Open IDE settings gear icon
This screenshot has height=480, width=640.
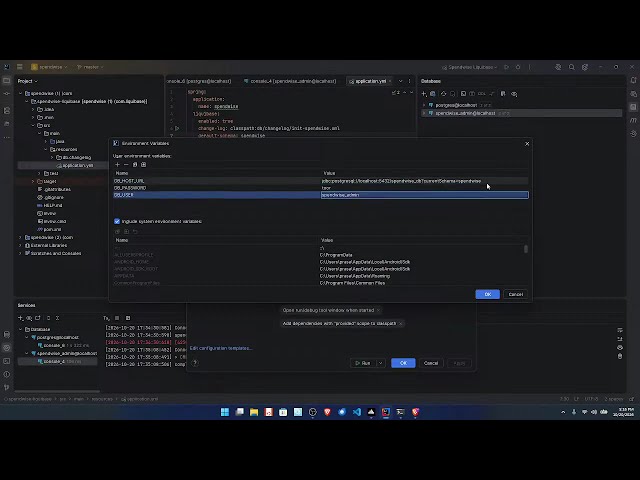tap(585, 67)
